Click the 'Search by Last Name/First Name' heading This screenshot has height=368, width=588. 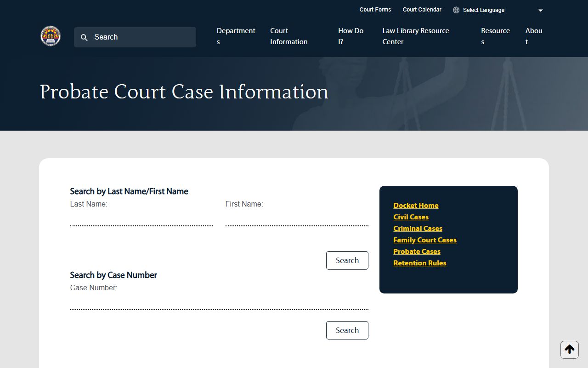coord(129,191)
